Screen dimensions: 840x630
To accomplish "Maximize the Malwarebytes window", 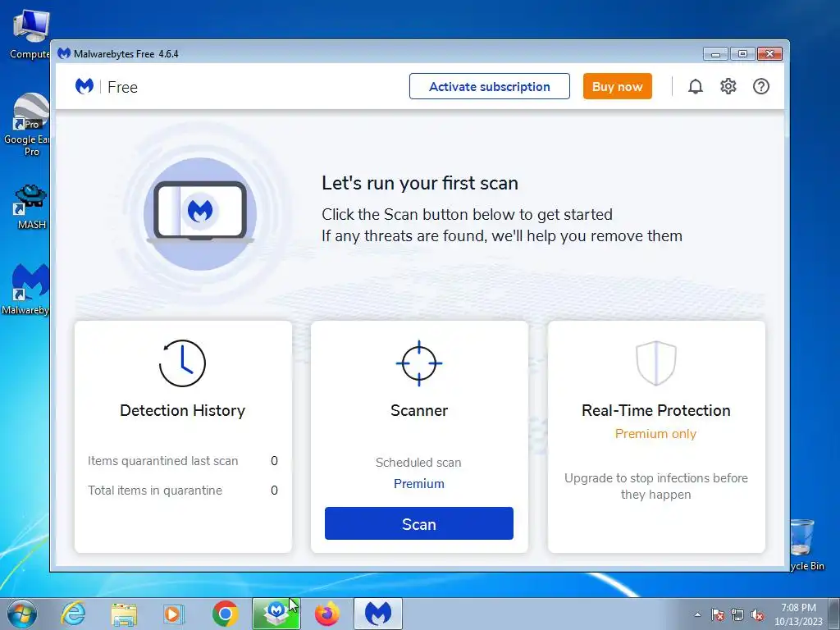I will point(742,53).
